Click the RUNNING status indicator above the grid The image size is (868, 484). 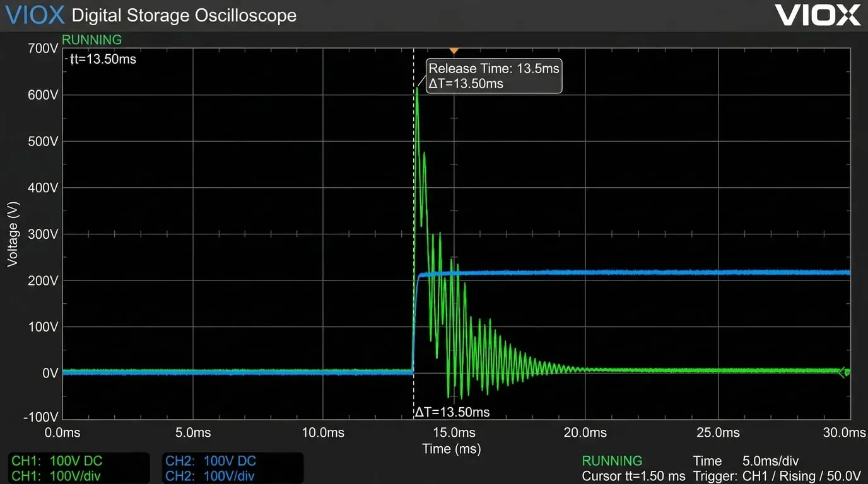91,39
